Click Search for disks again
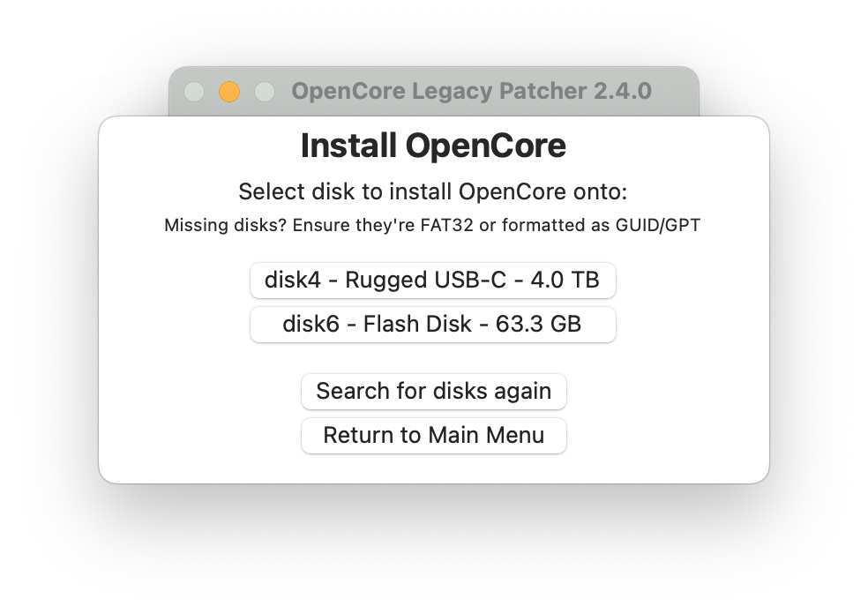Screen dimensions: 868x614 433,391
